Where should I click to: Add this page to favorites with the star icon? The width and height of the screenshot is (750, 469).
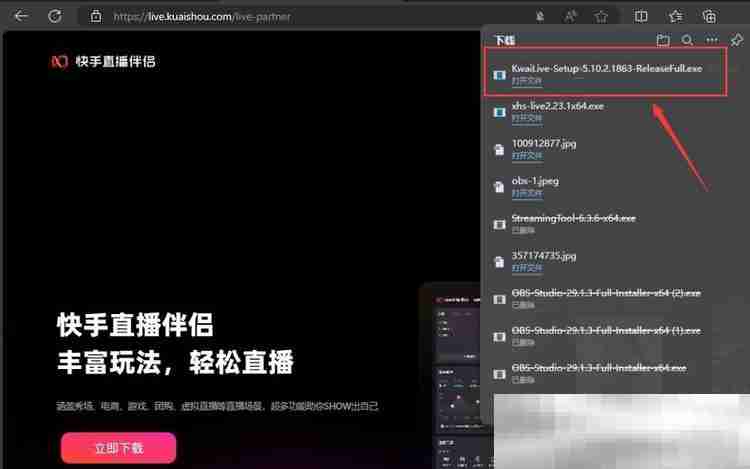(601, 17)
